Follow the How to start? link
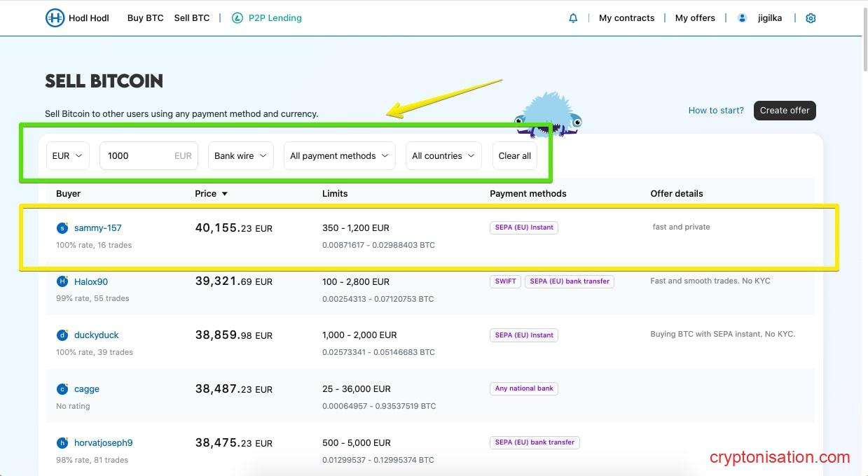 716,111
